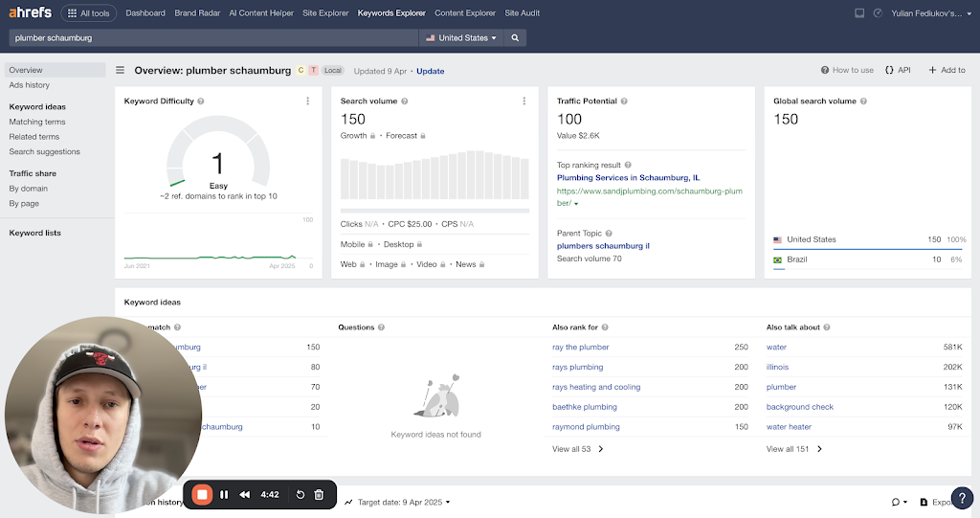The width and height of the screenshot is (980, 518).
Task: Click the monitor icon in top bar
Action: (x=859, y=13)
